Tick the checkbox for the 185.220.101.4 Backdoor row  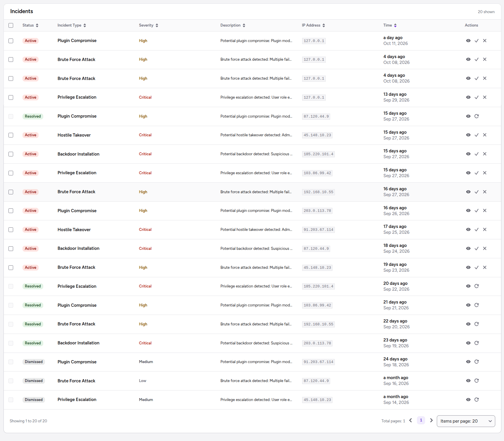click(x=11, y=154)
